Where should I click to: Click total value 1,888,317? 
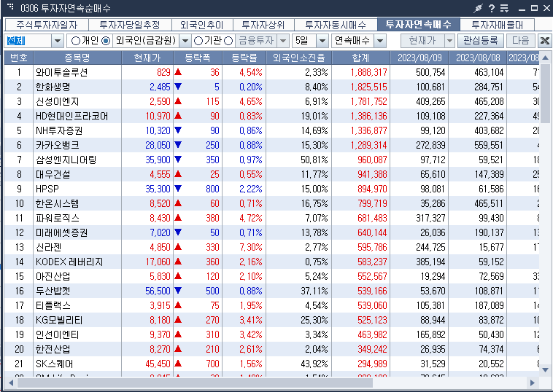(369, 73)
